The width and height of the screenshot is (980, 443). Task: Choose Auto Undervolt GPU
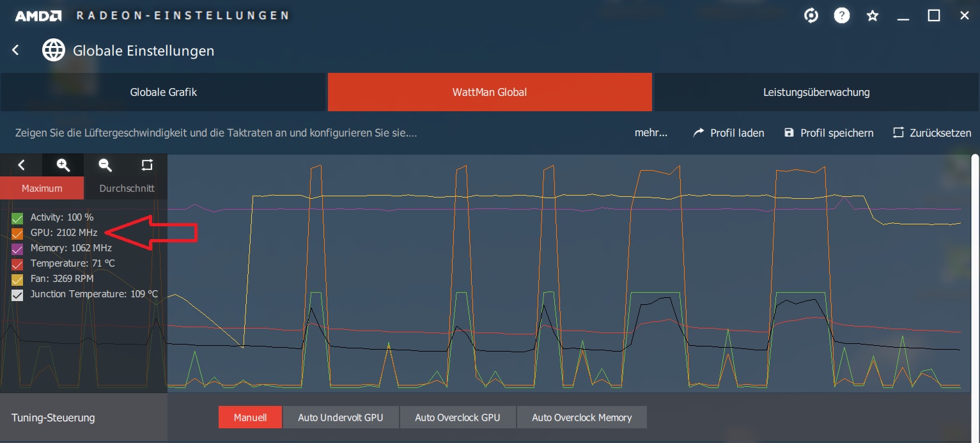tap(341, 417)
